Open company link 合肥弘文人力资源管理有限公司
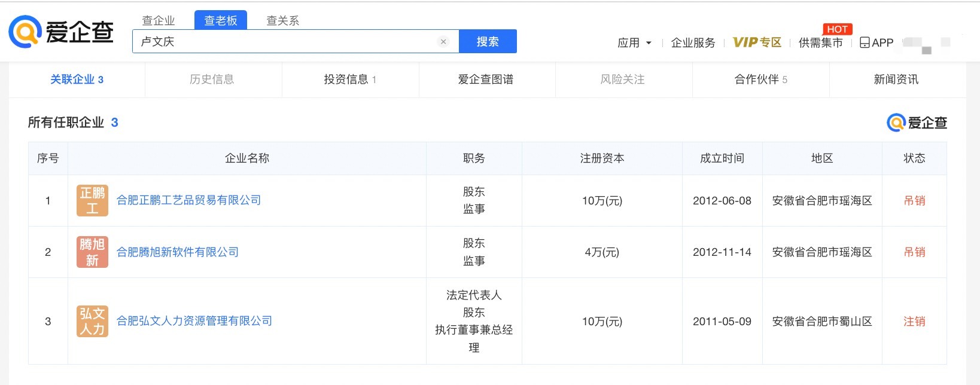 (x=194, y=321)
